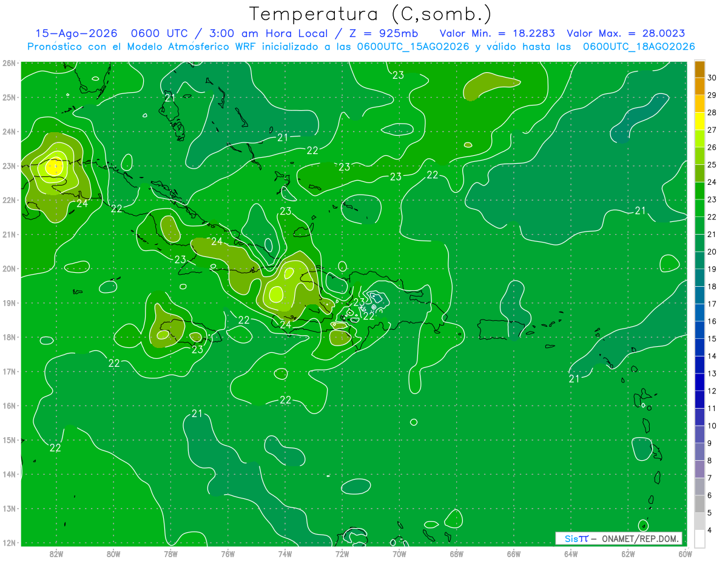
Task: Click the "12N" latitude axis label
Action: pos(9,543)
